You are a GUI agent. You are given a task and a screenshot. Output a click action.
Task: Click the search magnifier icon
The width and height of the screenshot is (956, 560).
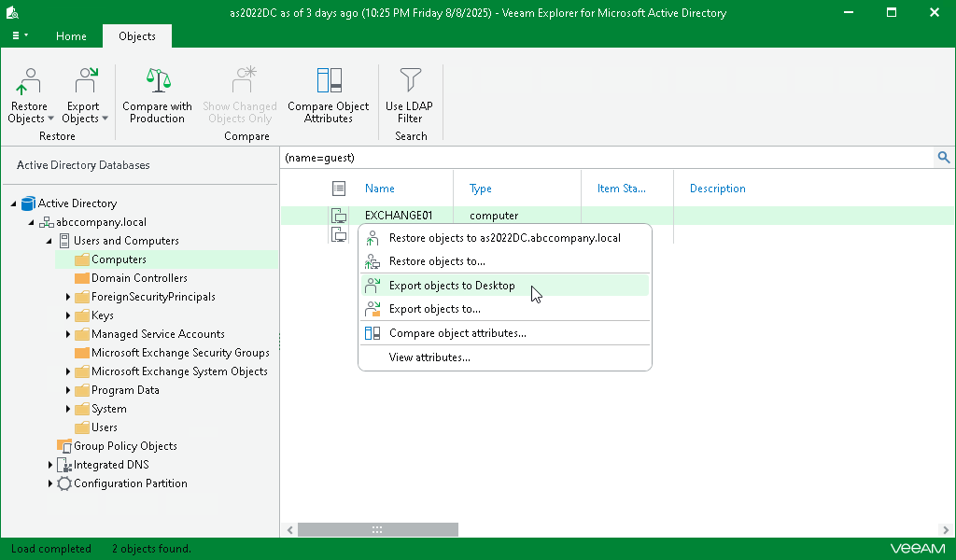[x=944, y=158]
